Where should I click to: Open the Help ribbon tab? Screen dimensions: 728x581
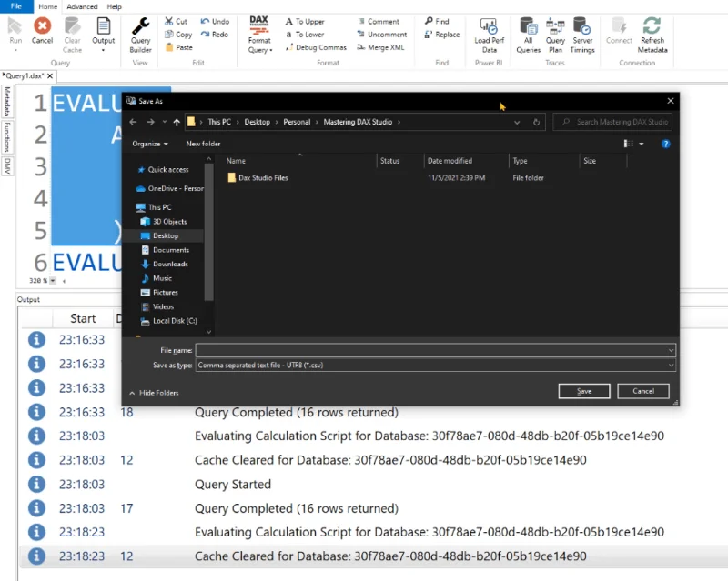pos(115,7)
